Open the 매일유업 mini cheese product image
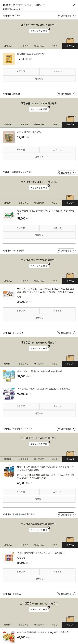Image resolution: width=78 pixels, height=644 pixels. pos(9,472)
